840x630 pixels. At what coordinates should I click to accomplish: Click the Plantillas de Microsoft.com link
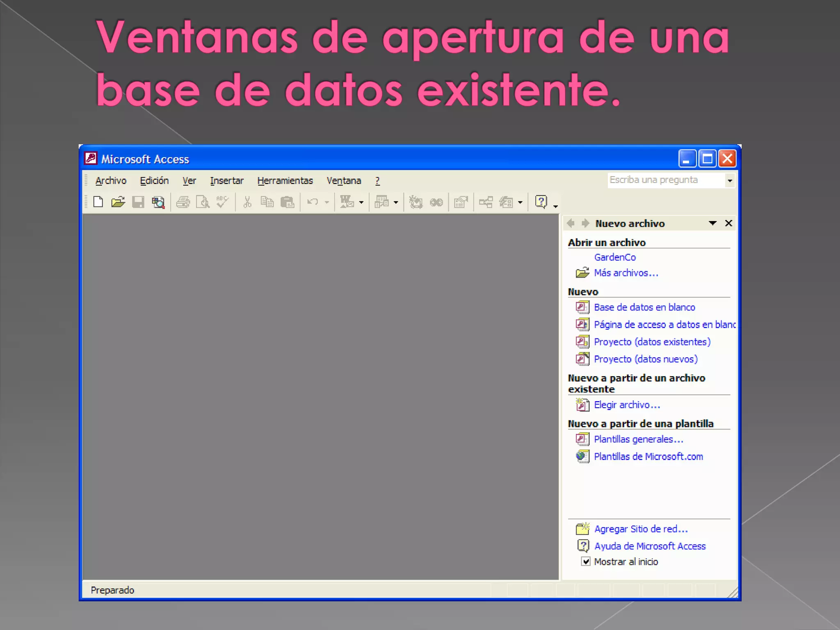(648, 457)
